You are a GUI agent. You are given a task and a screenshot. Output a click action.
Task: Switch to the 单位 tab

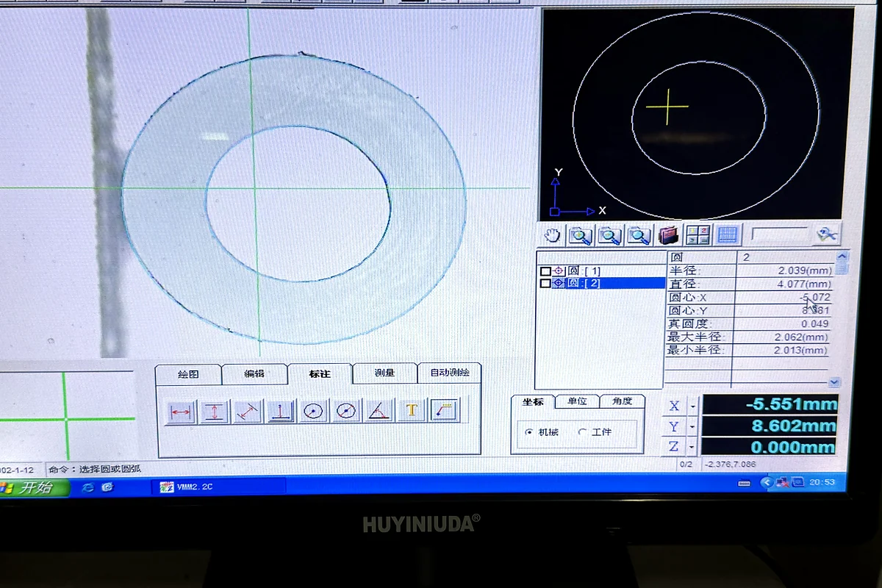[577, 401]
